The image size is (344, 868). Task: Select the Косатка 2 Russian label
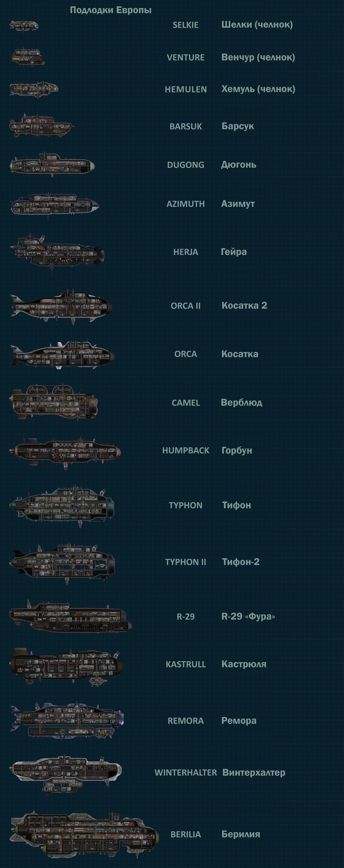point(244,306)
